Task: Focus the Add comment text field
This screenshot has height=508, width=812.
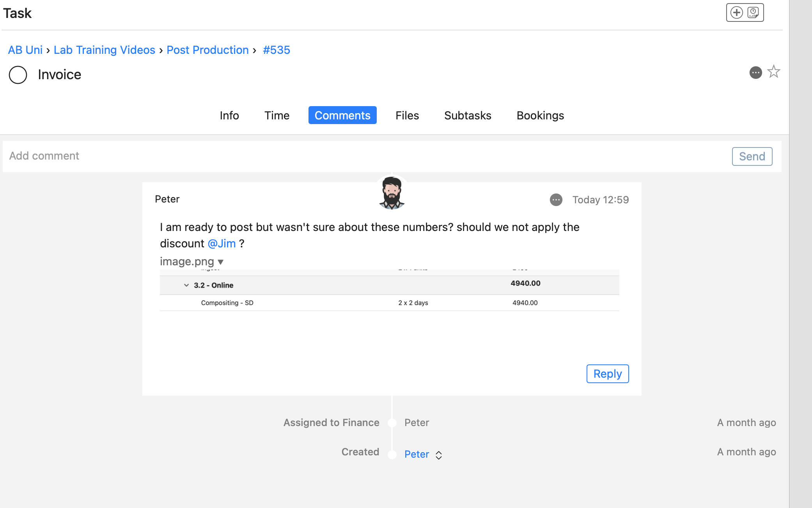Action: point(351,156)
